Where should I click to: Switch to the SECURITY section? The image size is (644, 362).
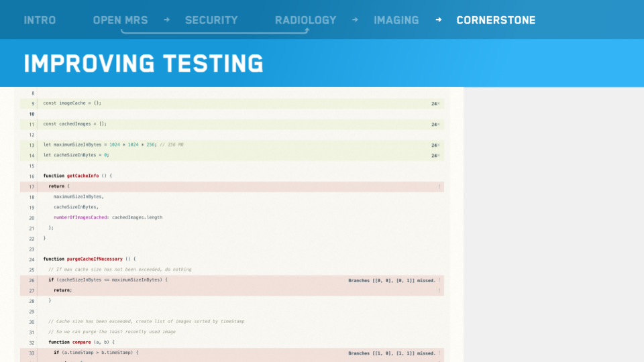[x=211, y=20]
